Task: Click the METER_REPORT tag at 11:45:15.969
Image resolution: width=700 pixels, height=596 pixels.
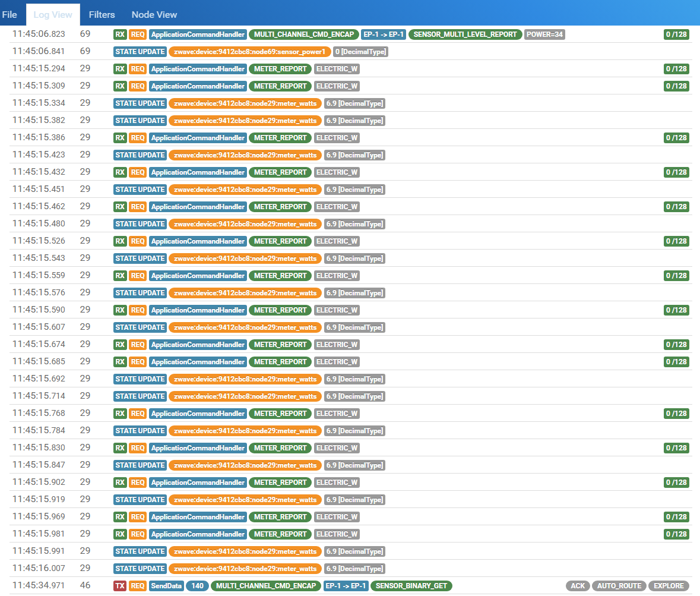Action: tap(280, 517)
